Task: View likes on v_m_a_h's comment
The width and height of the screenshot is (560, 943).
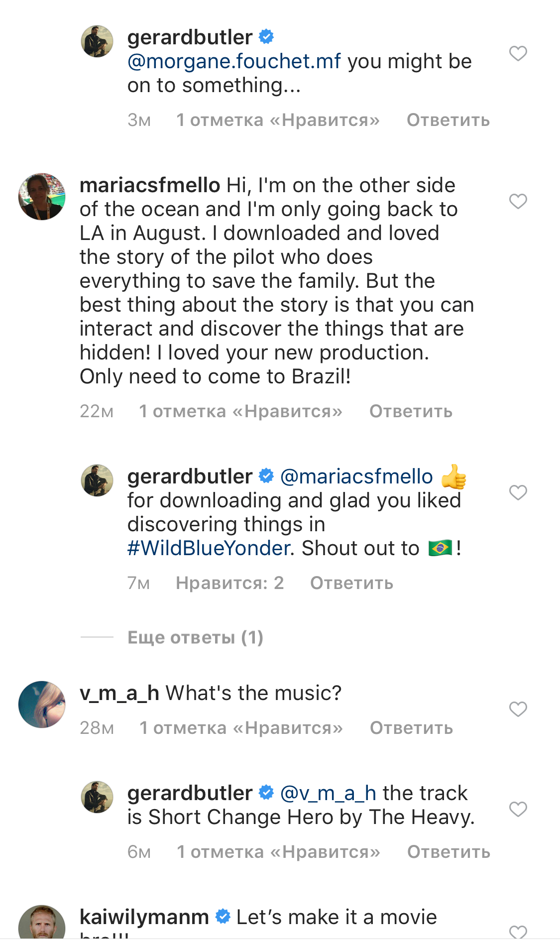Action: 241,728
